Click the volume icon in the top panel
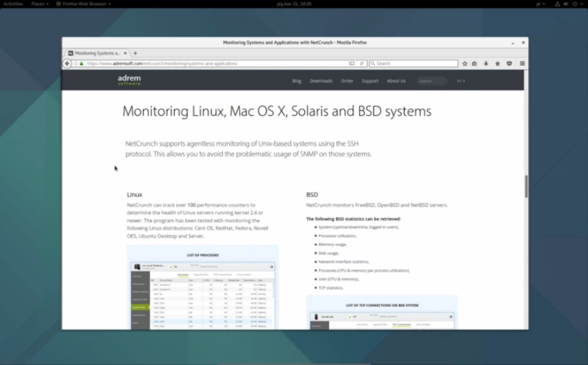 pyautogui.click(x=566, y=4)
